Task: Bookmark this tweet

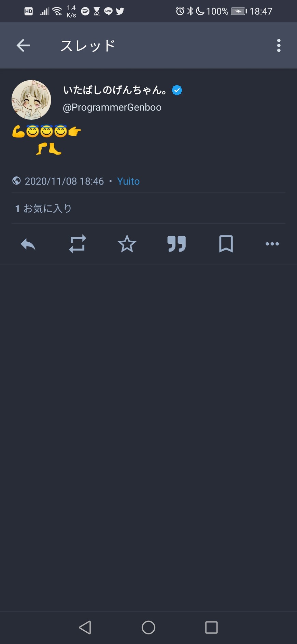Action: coord(226,244)
